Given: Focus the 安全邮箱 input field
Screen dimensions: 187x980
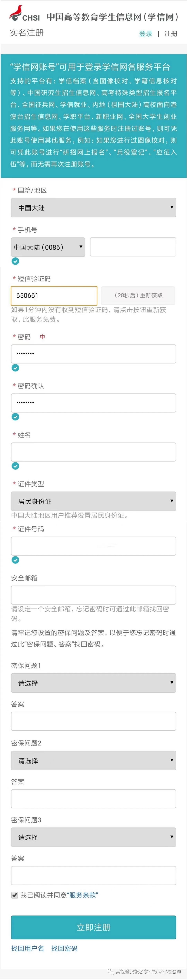Looking at the screenshot, I should click(x=93, y=595).
